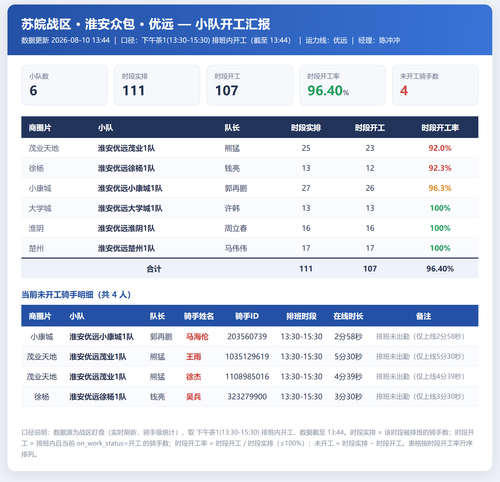Click the '当前未开工骑手明细（共 4 人）' heading

click(76, 295)
